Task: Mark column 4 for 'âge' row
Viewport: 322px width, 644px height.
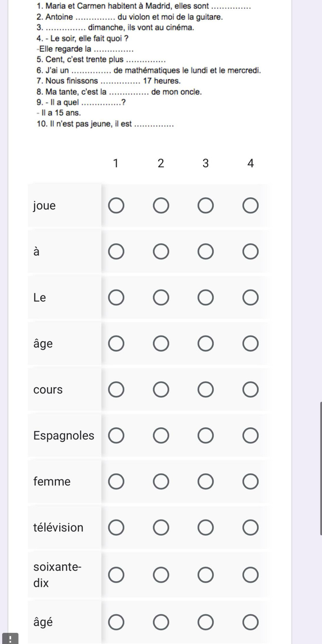Action: click(251, 344)
